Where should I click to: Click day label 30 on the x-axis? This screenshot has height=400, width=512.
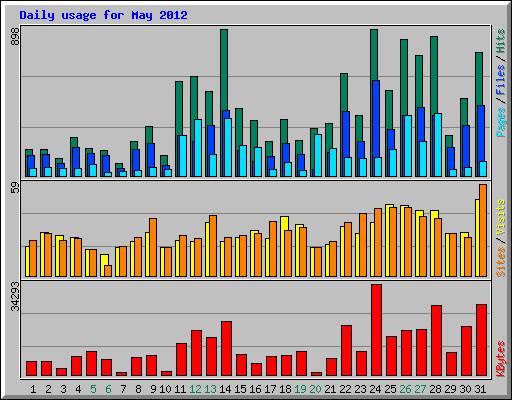[465, 389]
